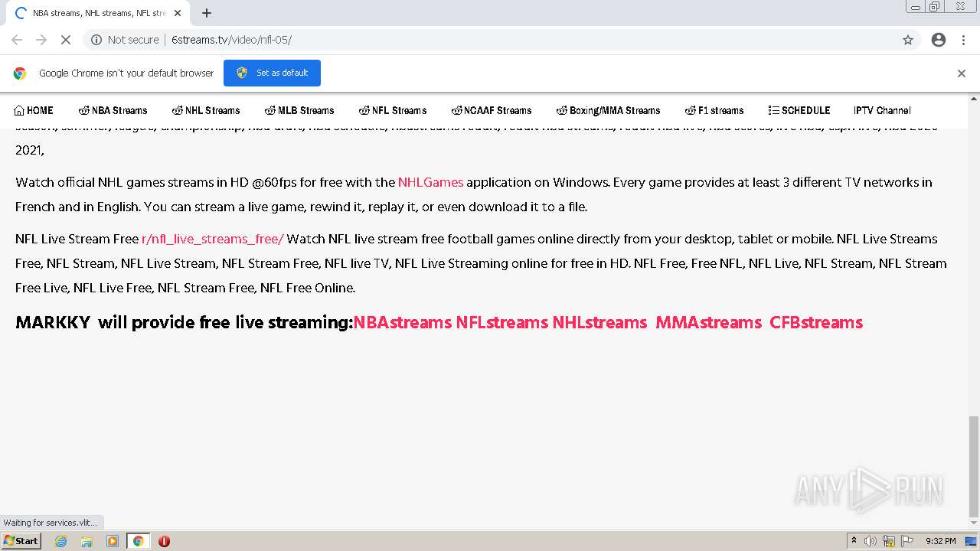The width and height of the screenshot is (980, 551).
Task: Open the NBAstreams link
Action: [403, 322]
